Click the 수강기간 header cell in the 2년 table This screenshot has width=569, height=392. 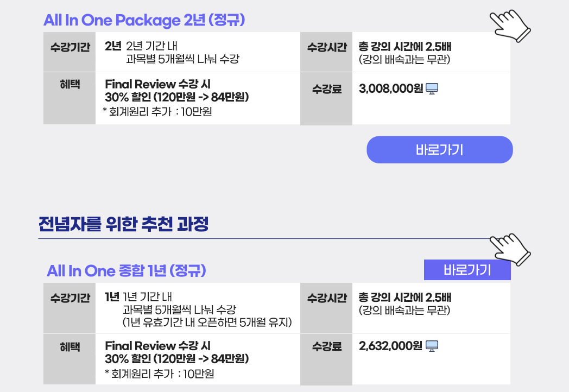pyautogui.click(x=69, y=52)
